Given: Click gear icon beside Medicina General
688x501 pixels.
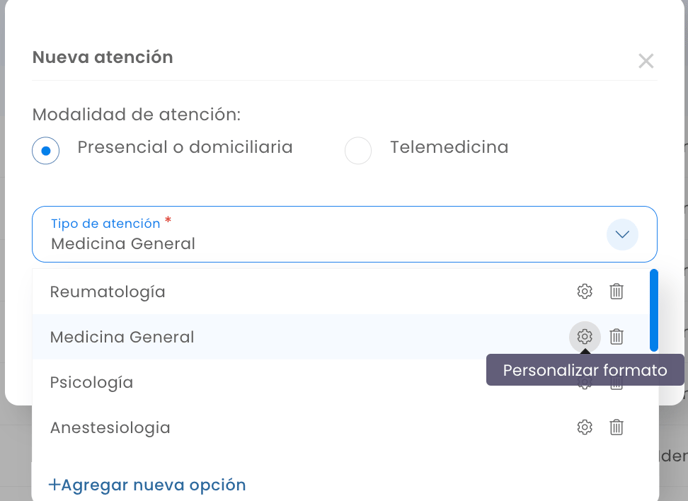Looking at the screenshot, I should (x=584, y=337).
